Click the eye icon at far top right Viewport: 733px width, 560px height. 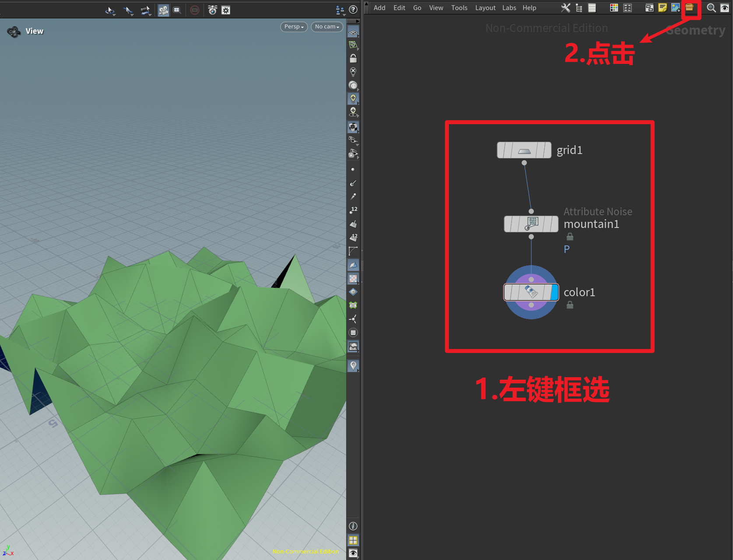click(725, 7)
